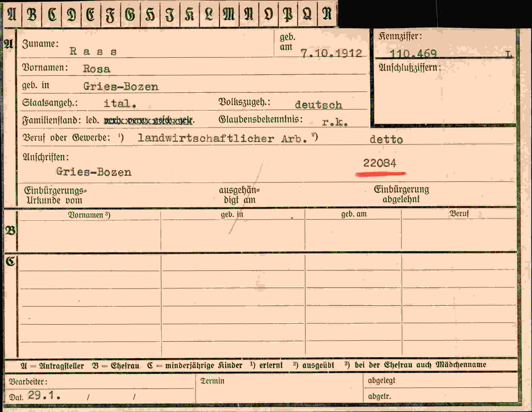Click the 'Glaubensbekenntnis:' label
This screenshot has height=412, width=532.
[x=261, y=119]
